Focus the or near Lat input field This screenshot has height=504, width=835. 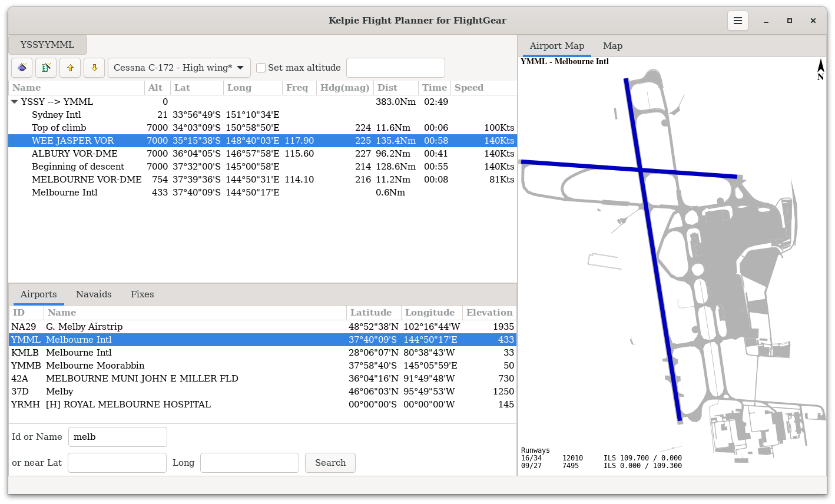tap(117, 463)
